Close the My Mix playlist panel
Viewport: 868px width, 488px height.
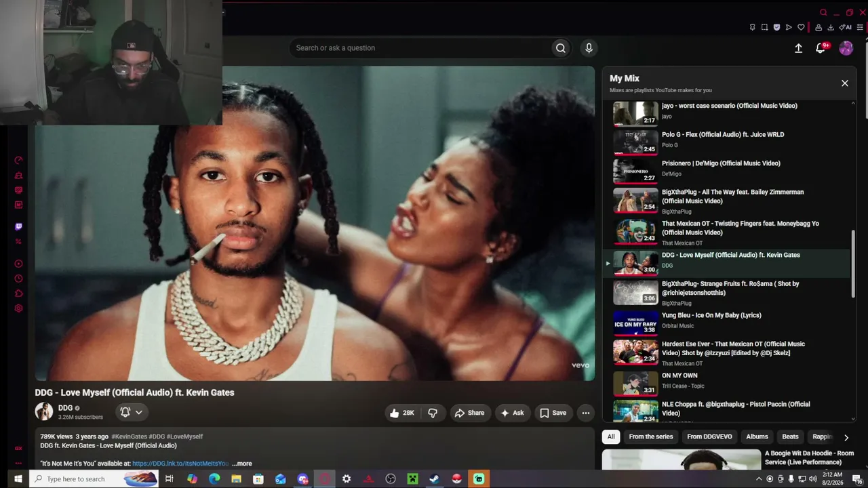click(845, 83)
